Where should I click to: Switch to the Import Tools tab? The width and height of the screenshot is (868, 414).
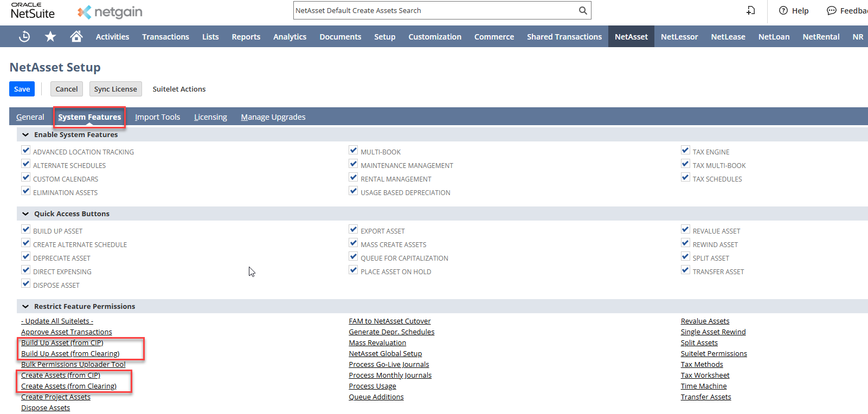tap(157, 117)
